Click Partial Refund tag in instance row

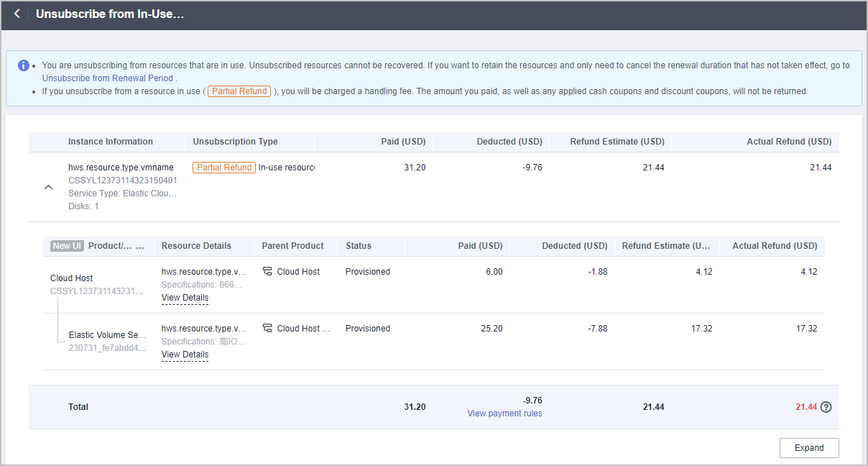[223, 168]
